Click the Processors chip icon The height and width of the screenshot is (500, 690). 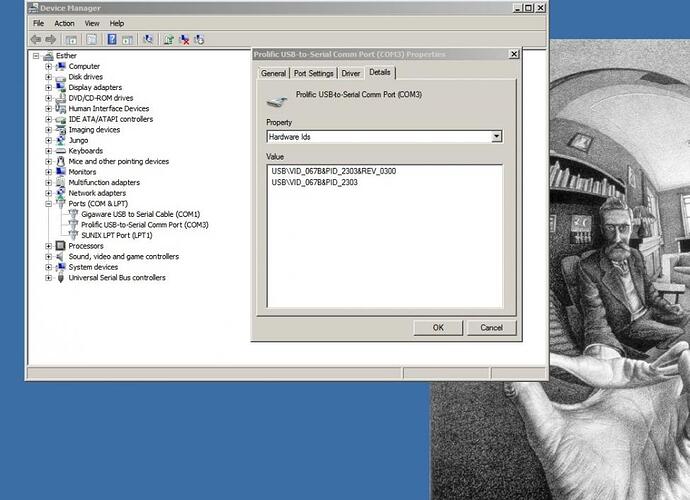pos(61,246)
